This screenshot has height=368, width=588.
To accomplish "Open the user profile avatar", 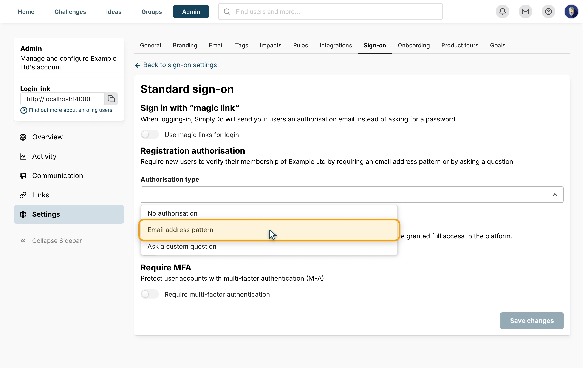I will (x=571, y=11).
